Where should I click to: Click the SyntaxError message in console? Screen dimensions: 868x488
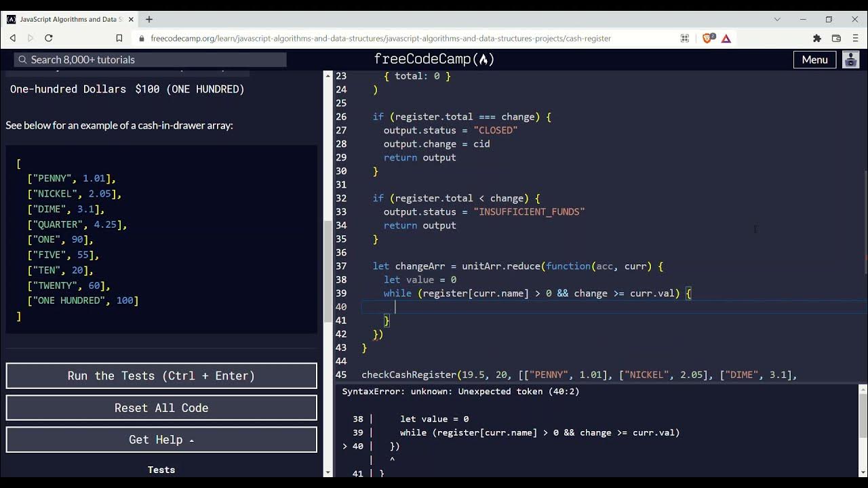[460, 391]
